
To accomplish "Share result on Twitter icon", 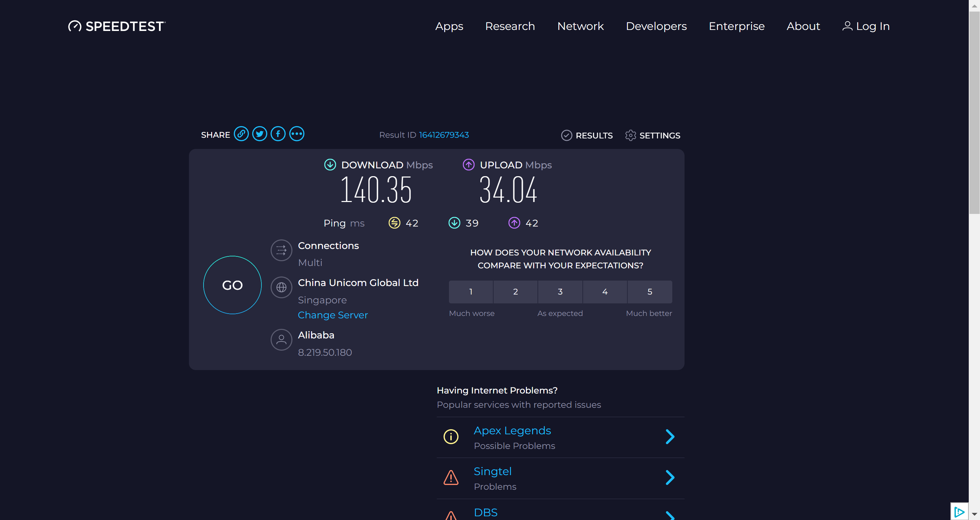I will [259, 134].
